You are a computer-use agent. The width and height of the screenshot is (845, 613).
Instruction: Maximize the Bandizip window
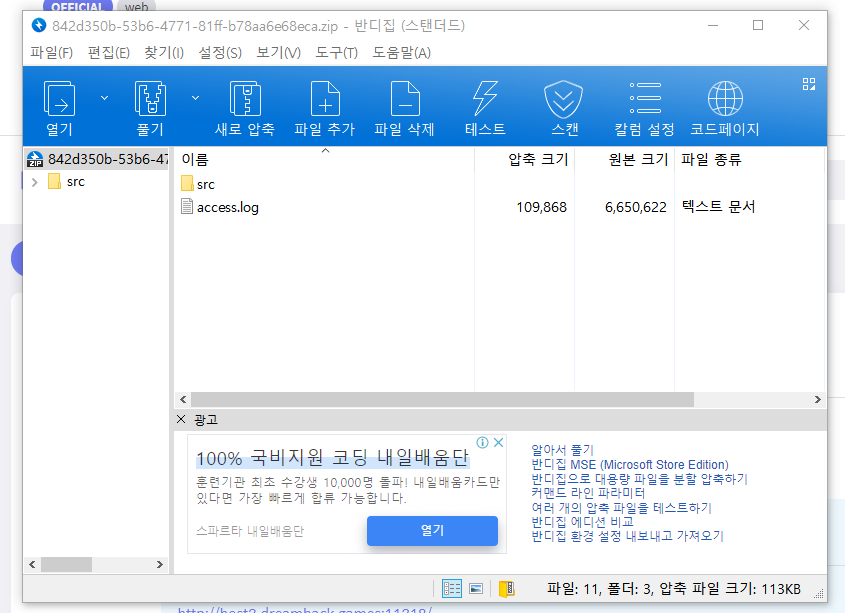(x=758, y=25)
